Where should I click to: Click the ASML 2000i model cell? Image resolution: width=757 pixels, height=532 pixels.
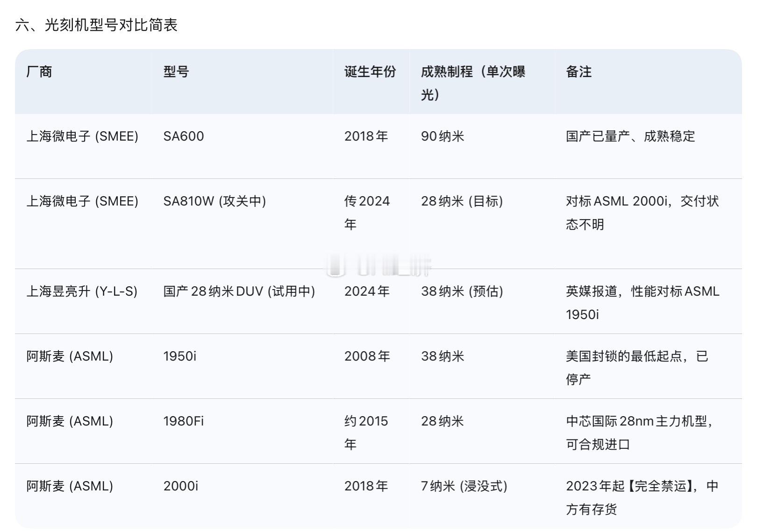(x=181, y=486)
